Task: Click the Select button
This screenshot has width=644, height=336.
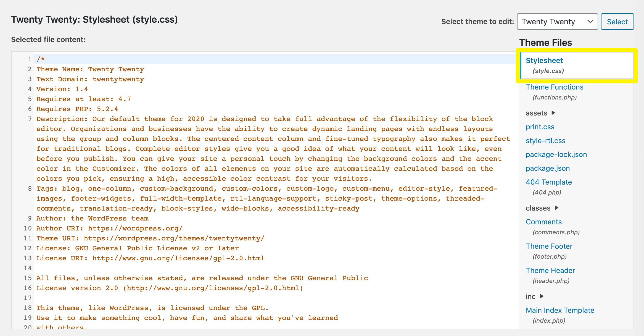Action: (x=617, y=22)
